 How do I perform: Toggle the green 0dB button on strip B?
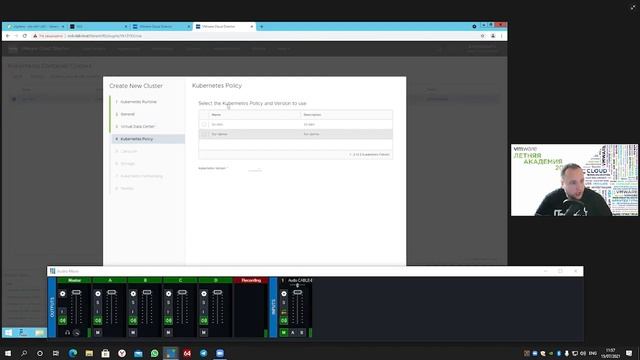(133, 321)
